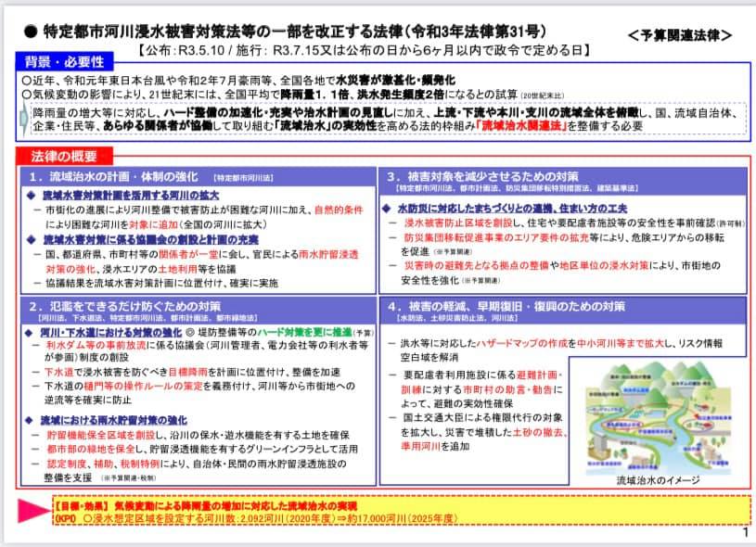Select the red text 地区単位の浸水対策

click(x=604, y=265)
